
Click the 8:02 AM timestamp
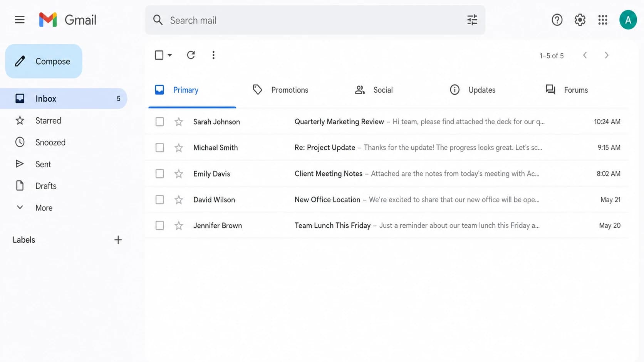coord(609,174)
